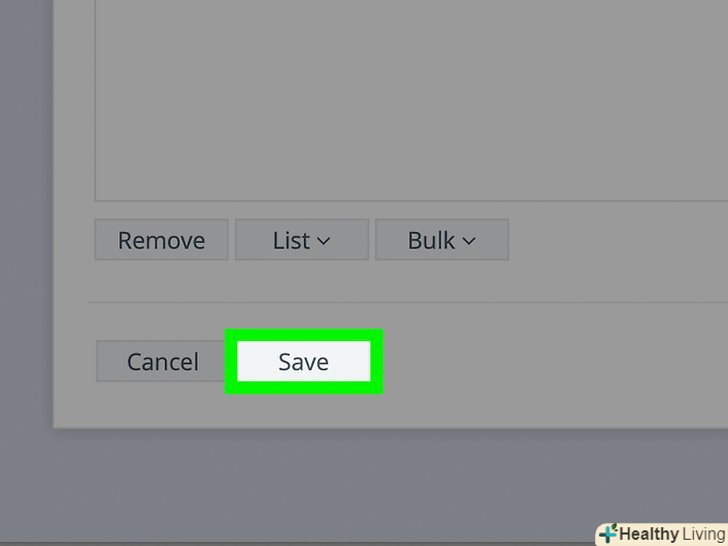Click the Healthy Living green plus logo

[x=608, y=533]
